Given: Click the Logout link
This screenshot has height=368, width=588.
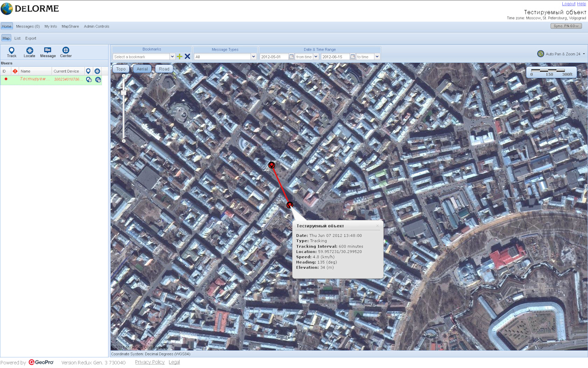Looking at the screenshot, I should click(569, 4).
